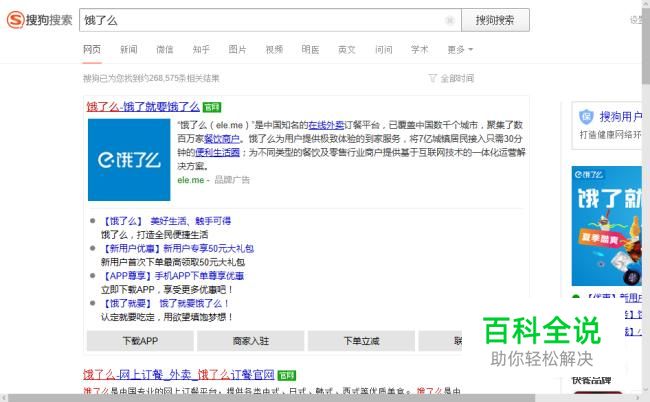Click the text 饿了么，打造全民便捷生活

point(155,235)
